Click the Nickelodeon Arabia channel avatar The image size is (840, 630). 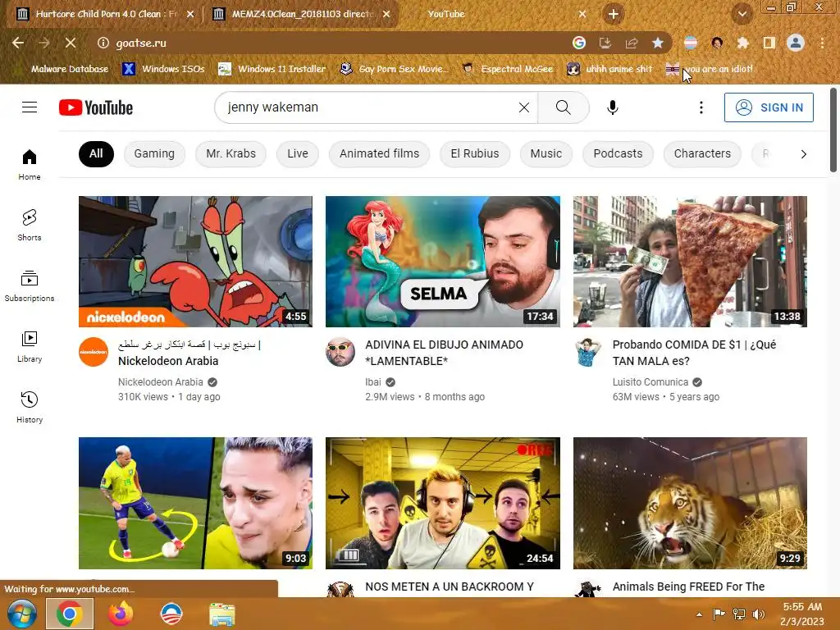click(x=94, y=352)
